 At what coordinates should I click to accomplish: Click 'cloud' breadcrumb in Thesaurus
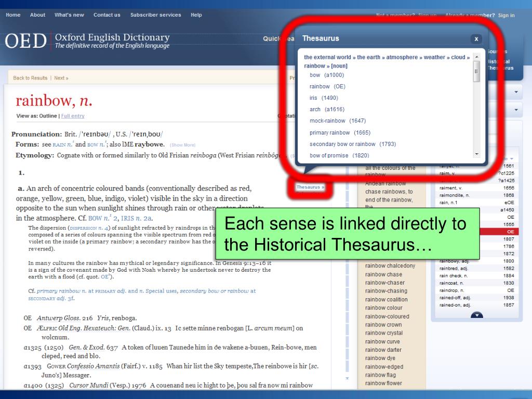pos(458,57)
